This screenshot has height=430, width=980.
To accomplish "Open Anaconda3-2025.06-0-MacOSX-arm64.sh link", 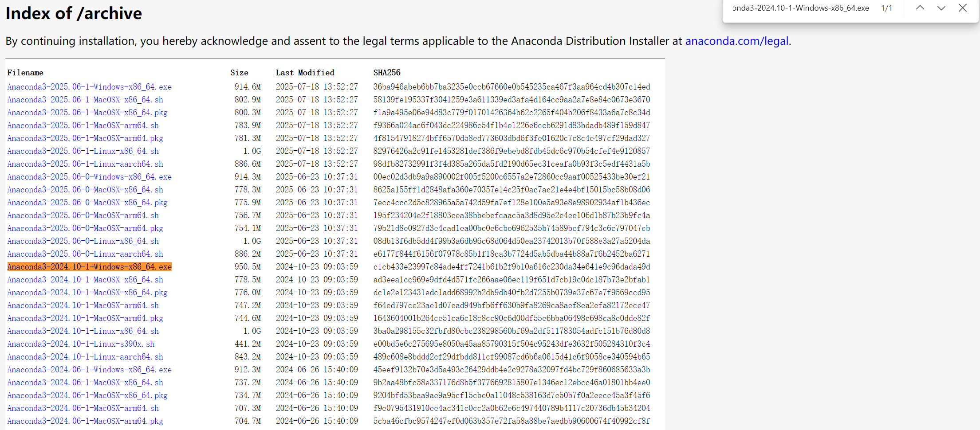I will coord(83,215).
